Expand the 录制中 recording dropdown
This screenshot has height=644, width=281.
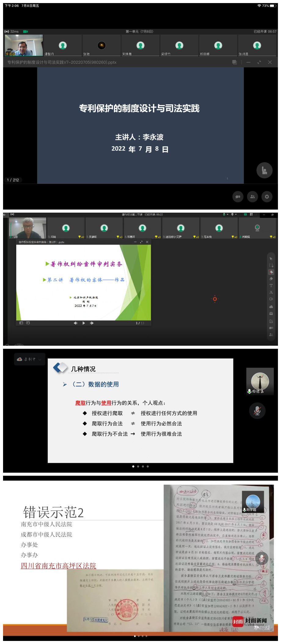40,359
